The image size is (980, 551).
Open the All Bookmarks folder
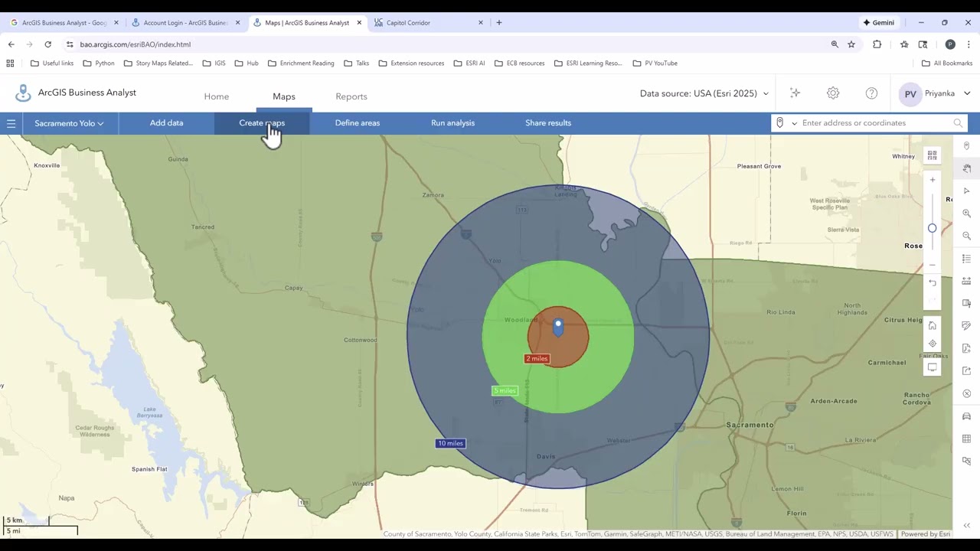[x=947, y=64]
